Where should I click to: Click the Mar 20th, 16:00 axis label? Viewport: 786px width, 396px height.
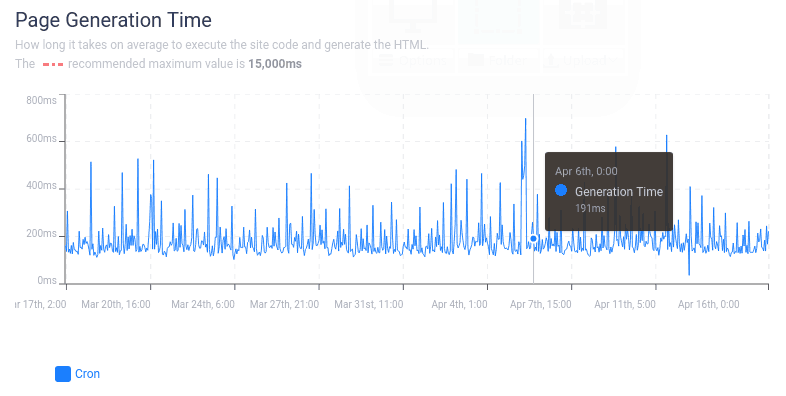coord(116,304)
